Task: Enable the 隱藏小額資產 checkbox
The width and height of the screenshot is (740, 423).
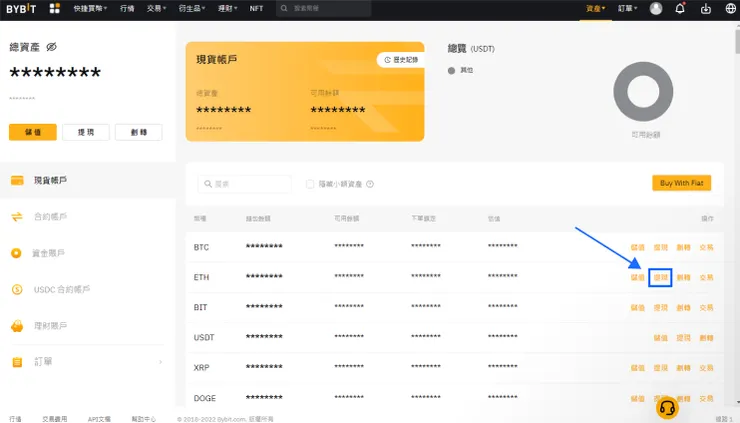Action: pyautogui.click(x=310, y=184)
